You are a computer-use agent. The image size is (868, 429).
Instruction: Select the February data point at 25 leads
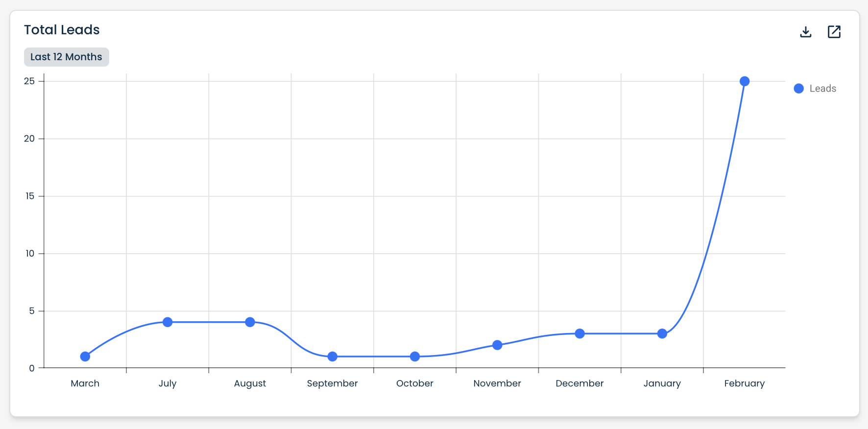tap(745, 80)
